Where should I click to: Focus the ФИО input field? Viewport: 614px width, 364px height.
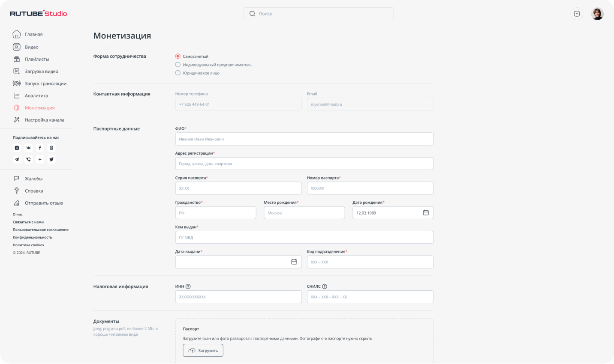point(304,139)
